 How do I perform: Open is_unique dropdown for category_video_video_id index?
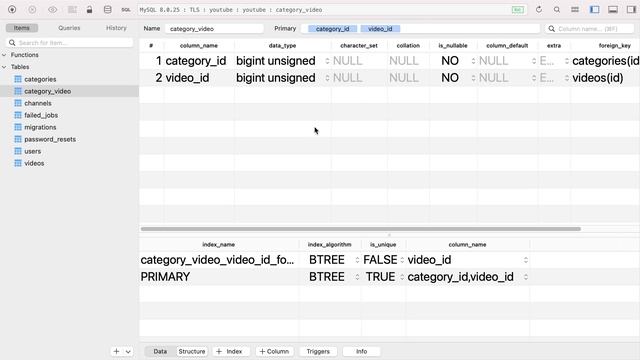402,260
